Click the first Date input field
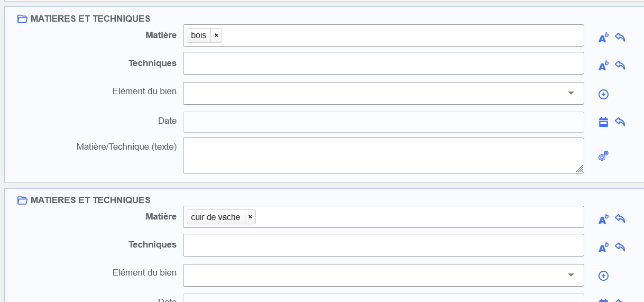 pos(383,122)
